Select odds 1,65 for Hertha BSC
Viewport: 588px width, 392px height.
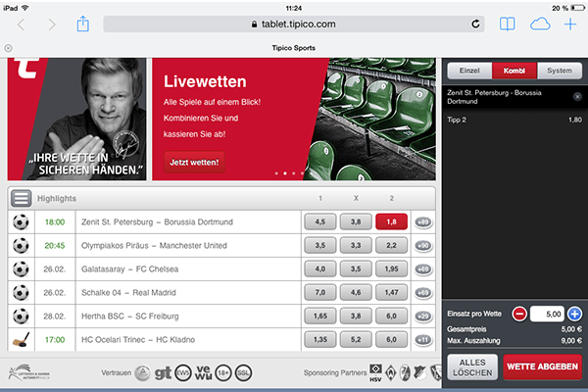click(320, 316)
